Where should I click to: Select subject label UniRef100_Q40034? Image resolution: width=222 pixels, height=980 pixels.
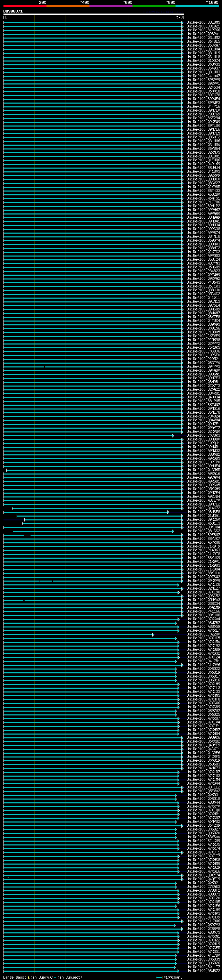pos(203,397)
